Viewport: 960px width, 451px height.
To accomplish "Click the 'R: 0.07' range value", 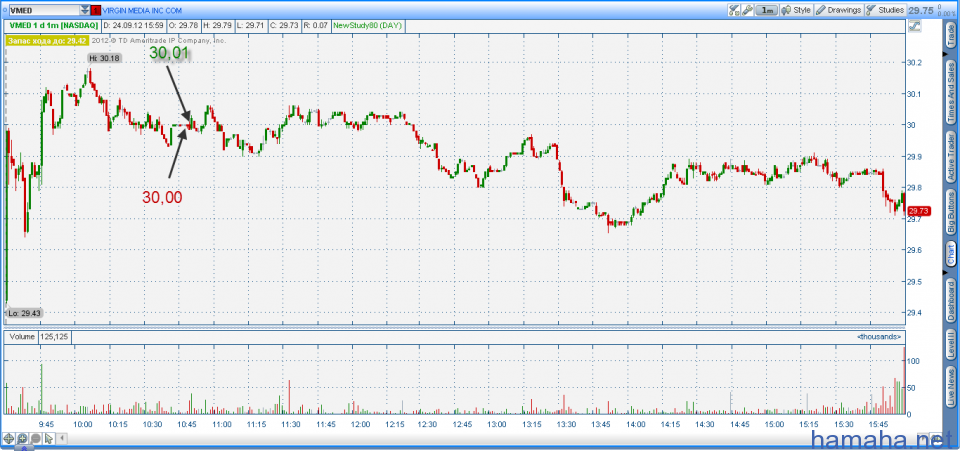I will pyautogui.click(x=315, y=26).
